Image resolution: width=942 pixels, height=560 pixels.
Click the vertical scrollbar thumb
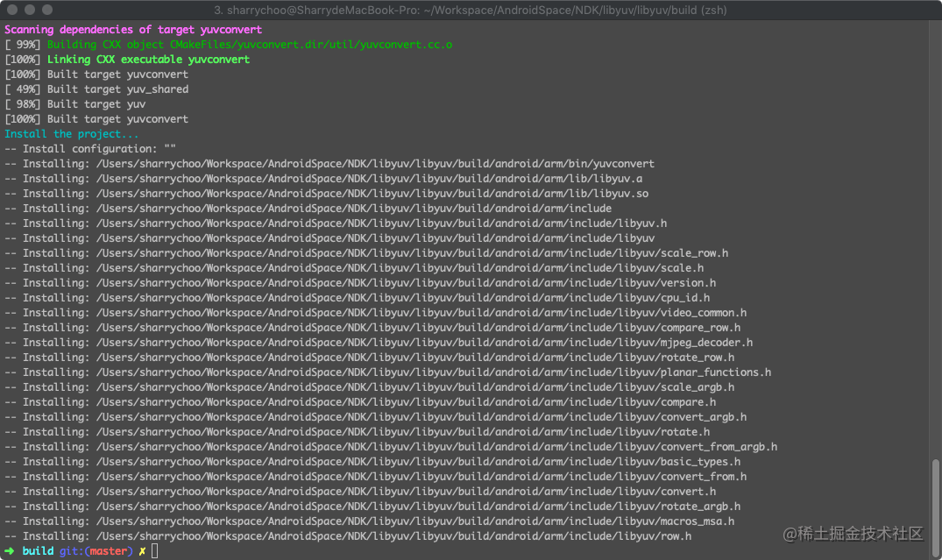936,493
